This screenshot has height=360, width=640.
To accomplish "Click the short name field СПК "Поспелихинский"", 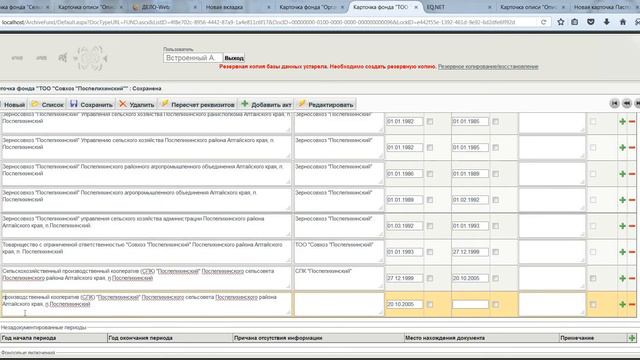I will [x=339, y=278].
